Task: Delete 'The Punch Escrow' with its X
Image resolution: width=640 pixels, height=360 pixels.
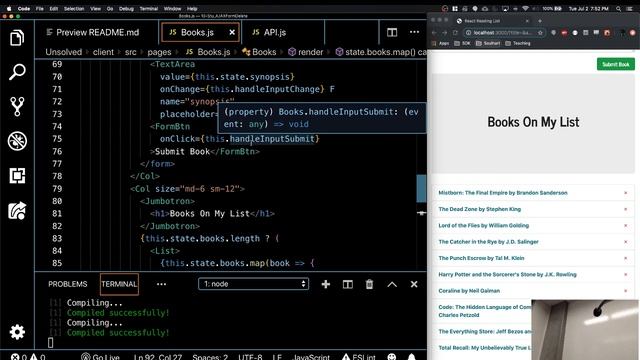Action: pos(625,258)
